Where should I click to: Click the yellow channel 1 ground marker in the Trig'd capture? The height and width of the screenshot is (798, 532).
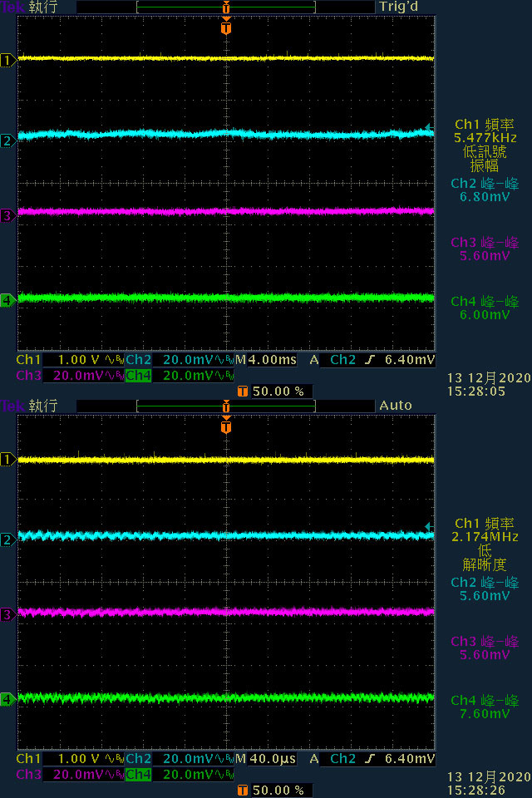[x=7, y=61]
